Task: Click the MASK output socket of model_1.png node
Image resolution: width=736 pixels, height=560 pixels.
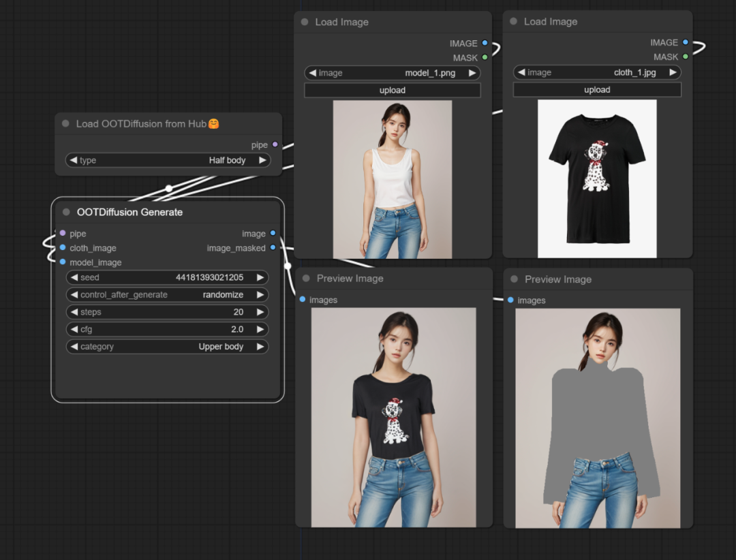Action: pos(485,57)
